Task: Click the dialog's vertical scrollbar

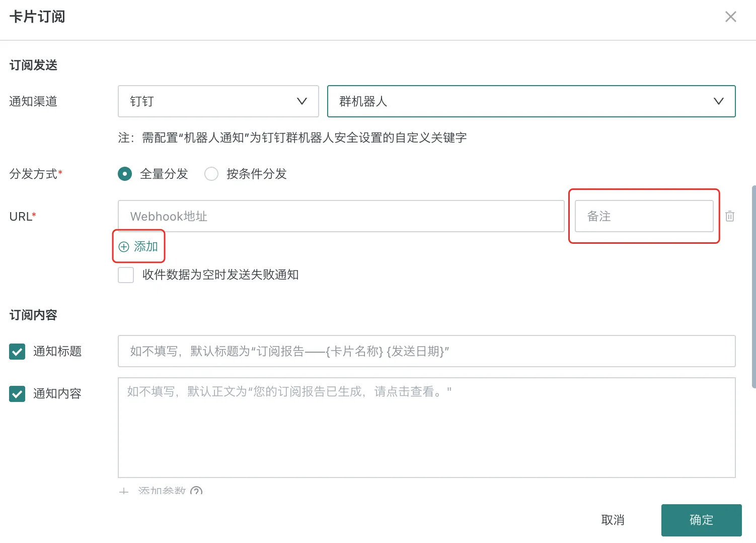Action: coord(753,287)
